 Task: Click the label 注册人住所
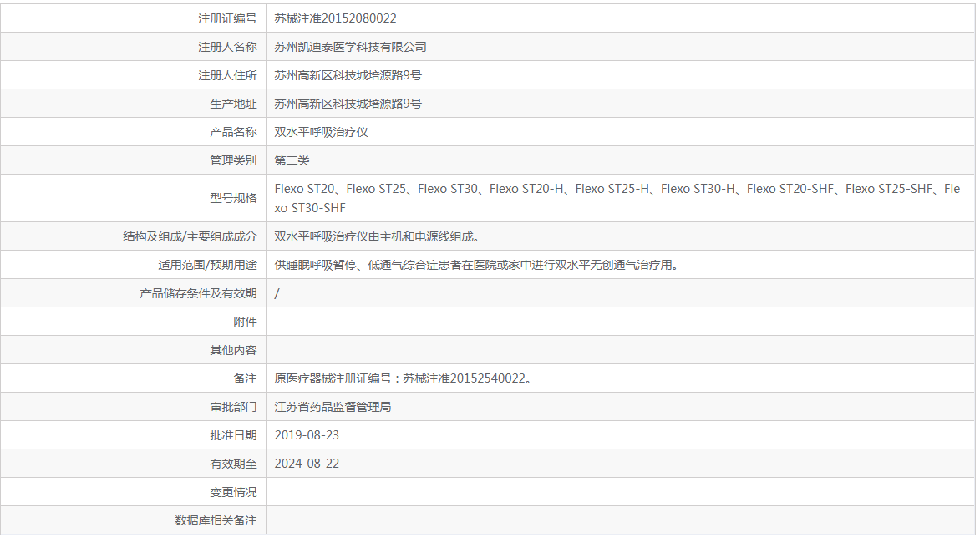227,76
